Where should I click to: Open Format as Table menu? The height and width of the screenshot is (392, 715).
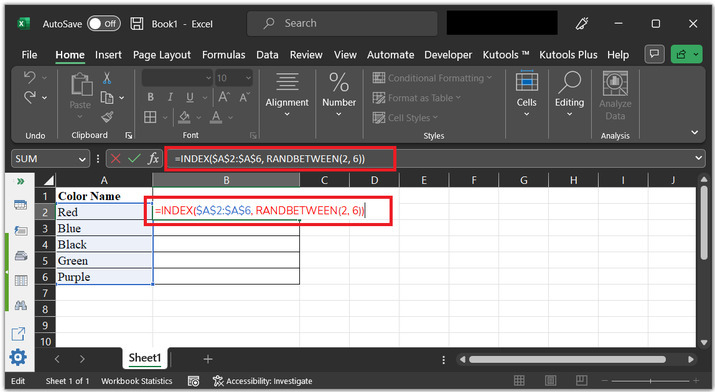(x=417, y=98)
